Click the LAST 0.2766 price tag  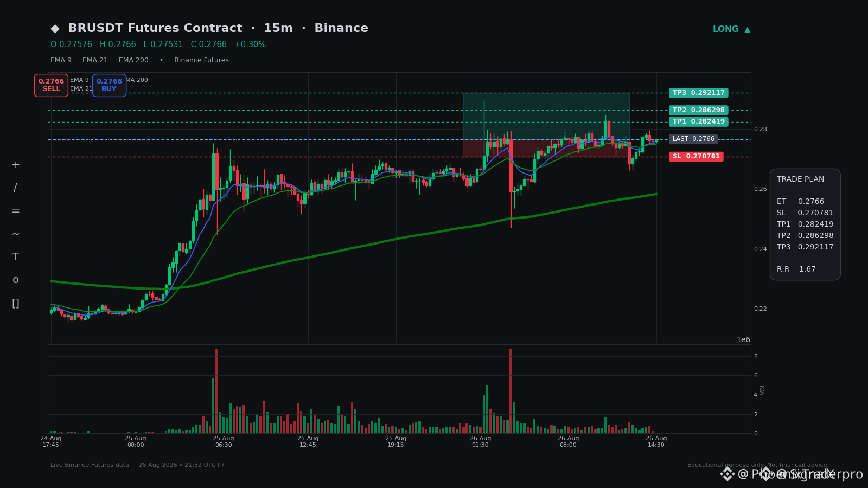pos(693,139)
